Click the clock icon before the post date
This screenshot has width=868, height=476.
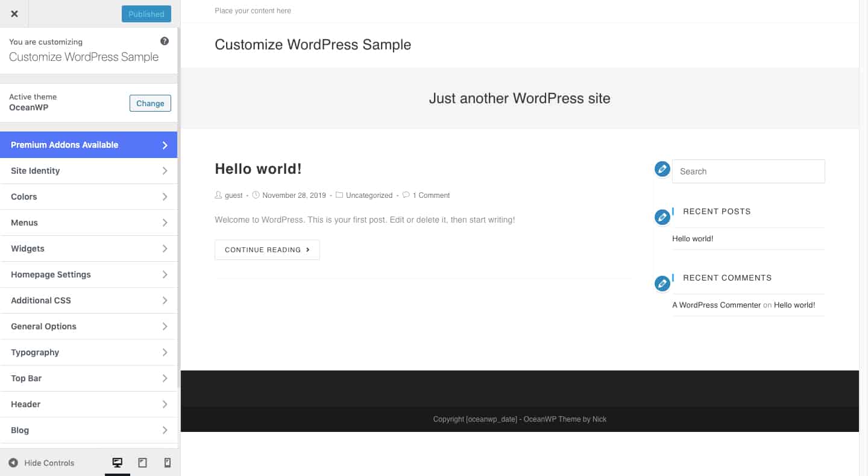pyautogui.click(x=256, y=195)
